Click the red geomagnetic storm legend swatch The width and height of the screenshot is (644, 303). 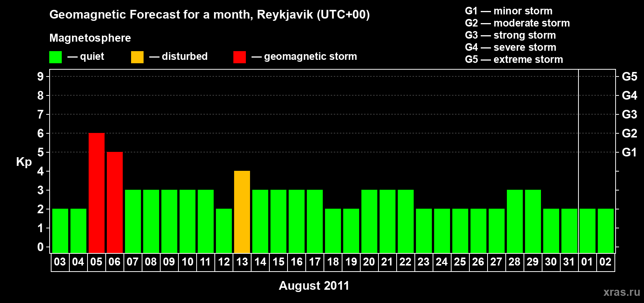click(x=240, y=57)
